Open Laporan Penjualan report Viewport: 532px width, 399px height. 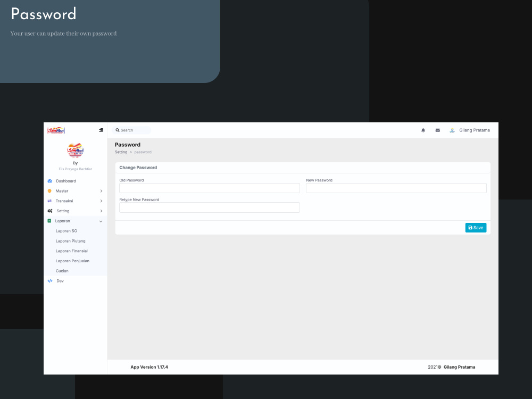(x=72, y=261)
